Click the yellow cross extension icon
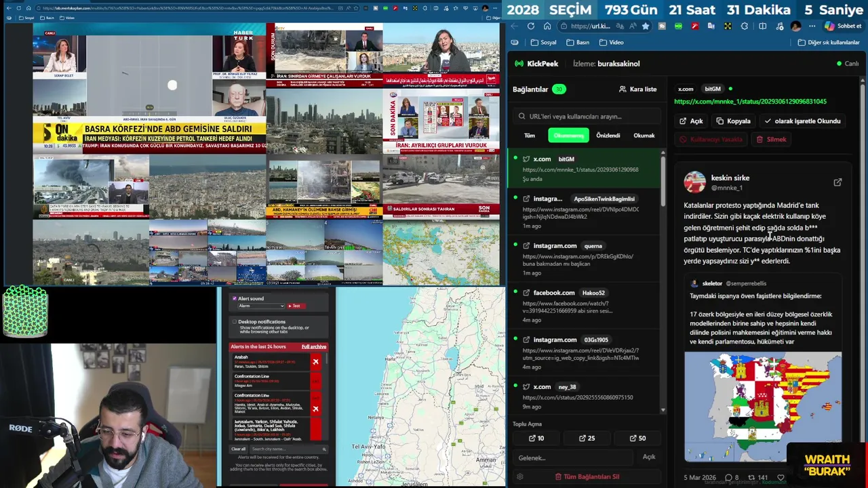Viewport: 868px width, 488px height. [728, 26]
